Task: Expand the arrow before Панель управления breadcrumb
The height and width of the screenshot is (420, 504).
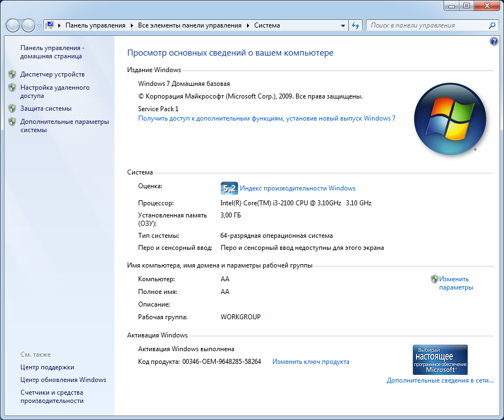Action: point(59,25)
